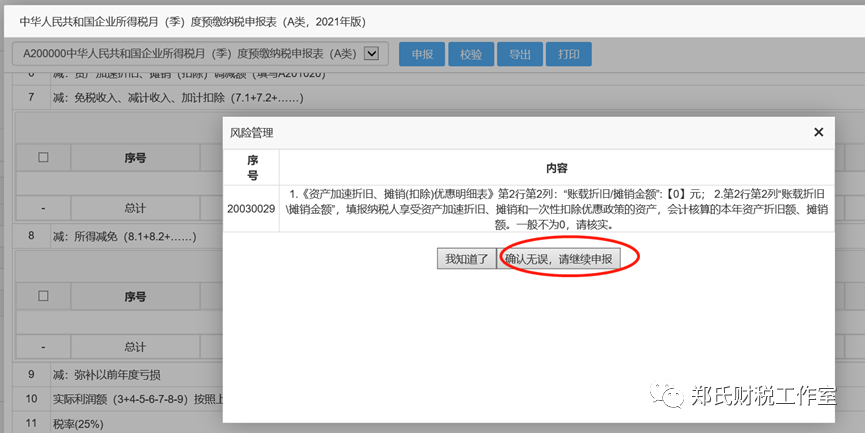Click 序号 header in row 8 table
The width and height of the screenshot is (865, 433).
(x=135, y=297)
